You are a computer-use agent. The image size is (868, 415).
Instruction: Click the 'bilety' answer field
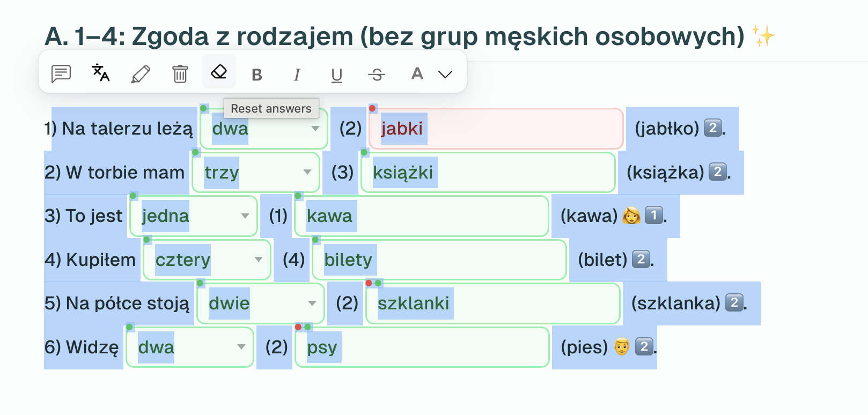click(x=439, y=260)
